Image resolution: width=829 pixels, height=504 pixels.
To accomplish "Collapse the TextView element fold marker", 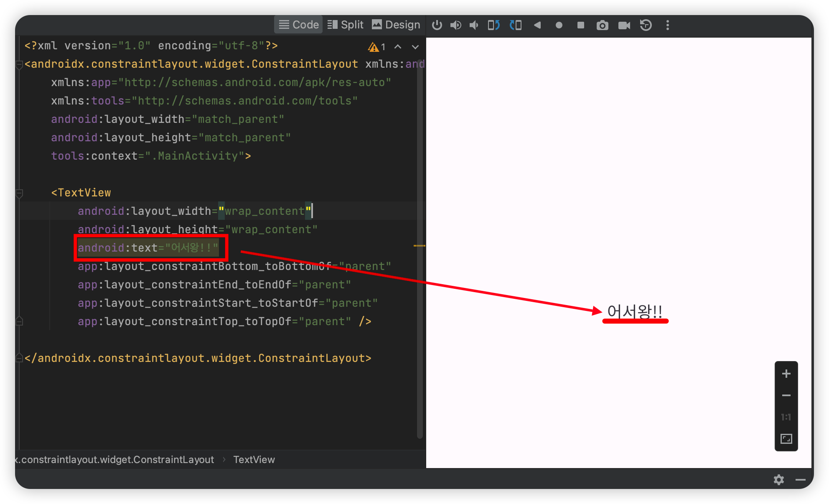I will pos(19,193).
